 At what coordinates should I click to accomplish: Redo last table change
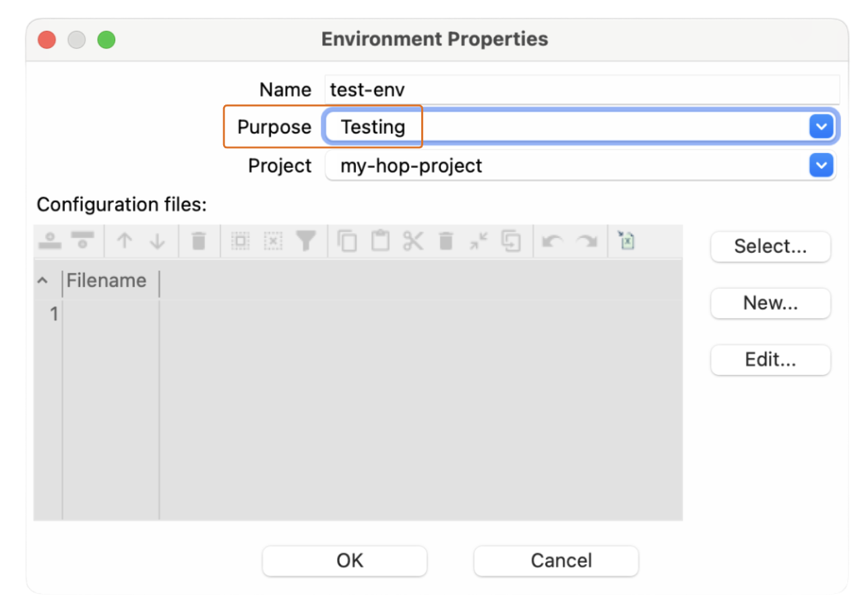click(x=586, y=241)
